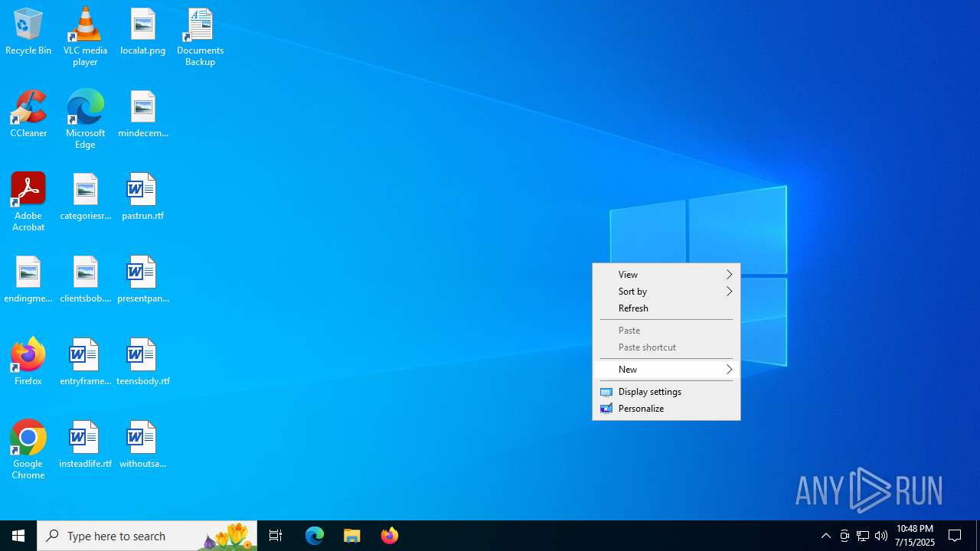Open the volume control tray icon
The width and height of the screenshot is (980, 551).
pos(881,536)
